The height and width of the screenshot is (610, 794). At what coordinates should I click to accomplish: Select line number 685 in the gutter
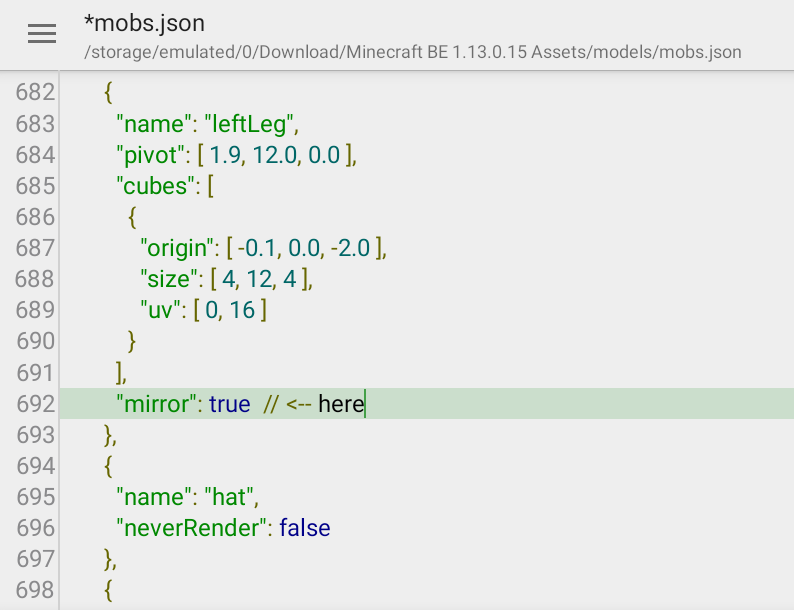pyautogui.click(x=36, y=186)
